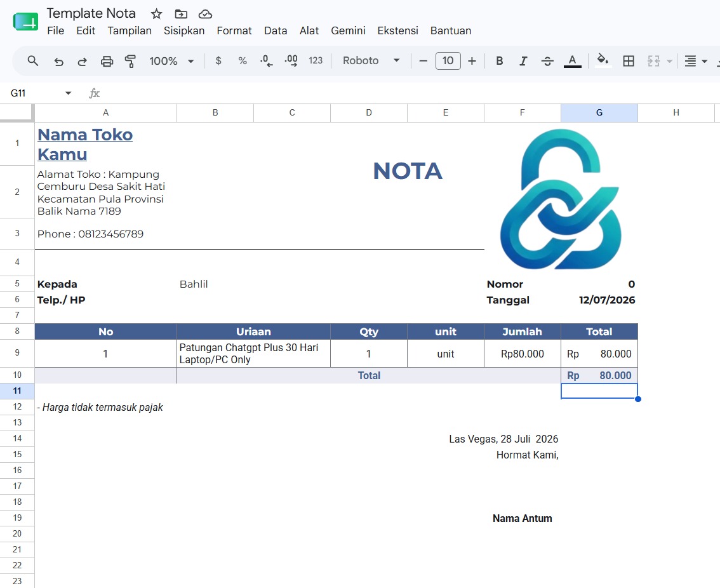Open the Roboto font dropdown
This screenshot has height=588, width=720.
pyautogui.click(x=371, y=60)
